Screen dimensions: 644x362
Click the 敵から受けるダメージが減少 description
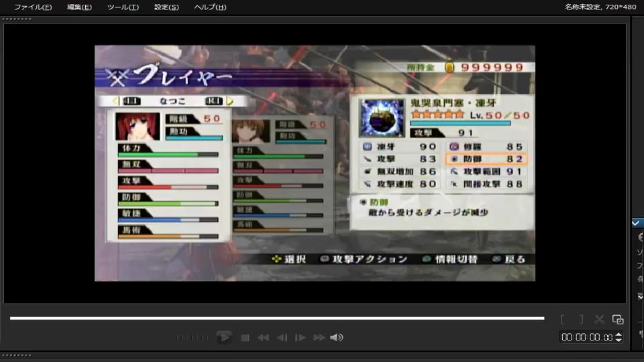click(x=429, y=213)
